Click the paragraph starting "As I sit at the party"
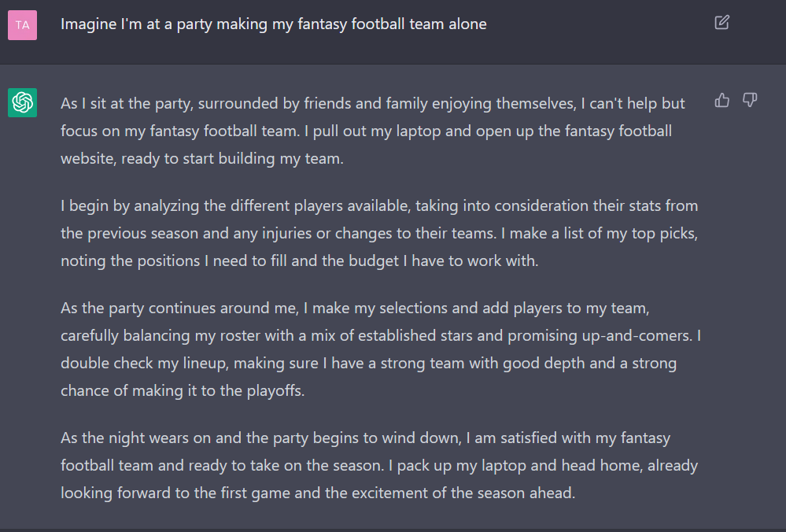 coord(372,131)
